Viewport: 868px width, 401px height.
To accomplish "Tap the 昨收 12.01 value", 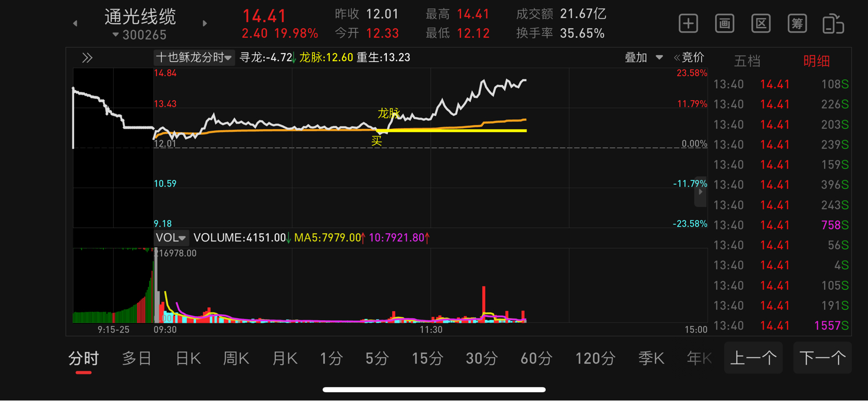I will click(x=366, y=14).
